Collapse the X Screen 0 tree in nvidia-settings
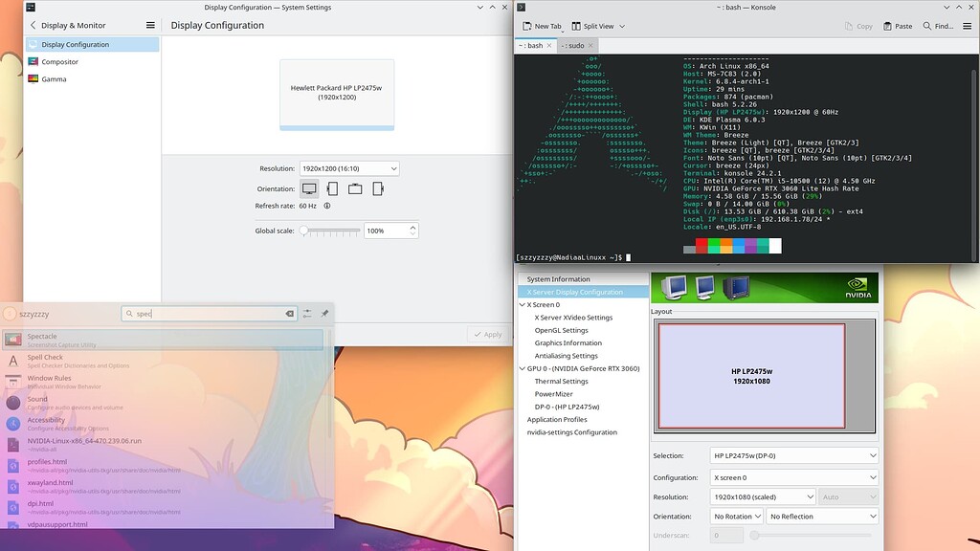The width and height of the screenshot is (980, 551). click(x=523, y=302)
